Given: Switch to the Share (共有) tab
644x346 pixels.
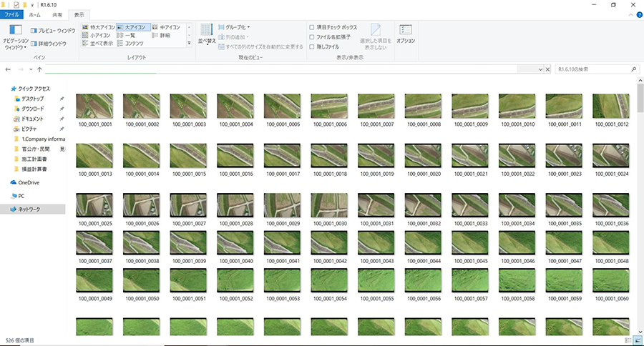Looking at the screenshot, I should tap(57, 15).
